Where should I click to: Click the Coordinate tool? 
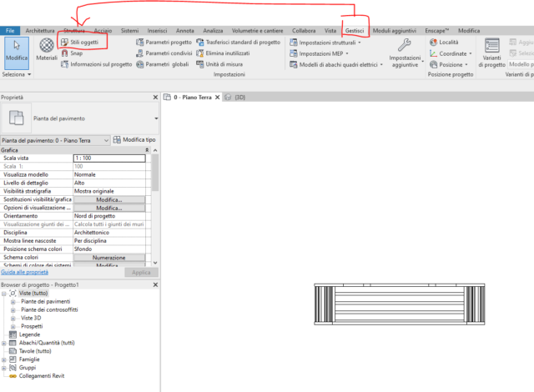pos(451,53)
